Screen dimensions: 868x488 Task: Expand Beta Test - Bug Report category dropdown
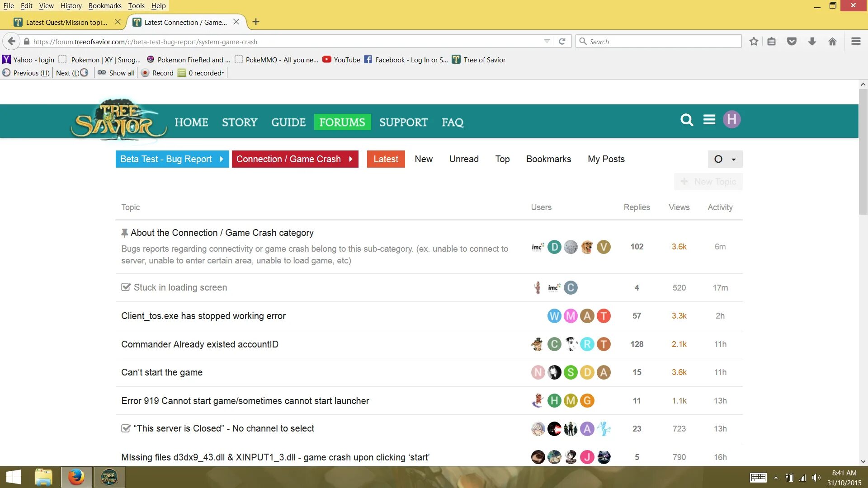coord(222,159)
